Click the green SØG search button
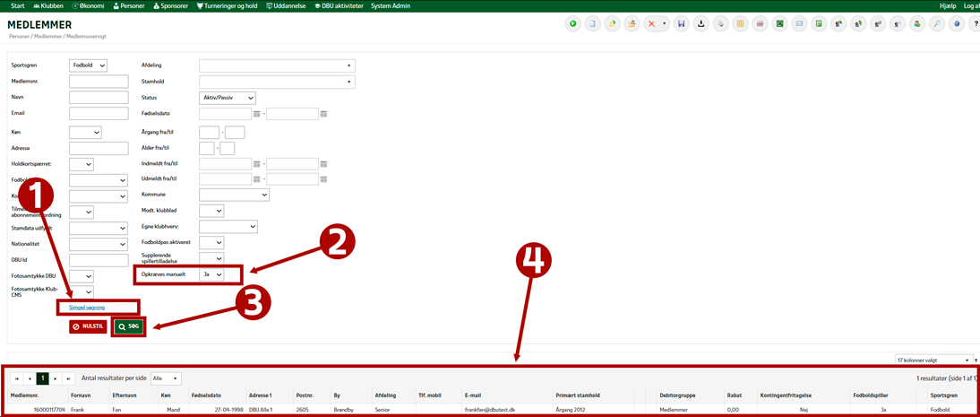 coord(128,326)
